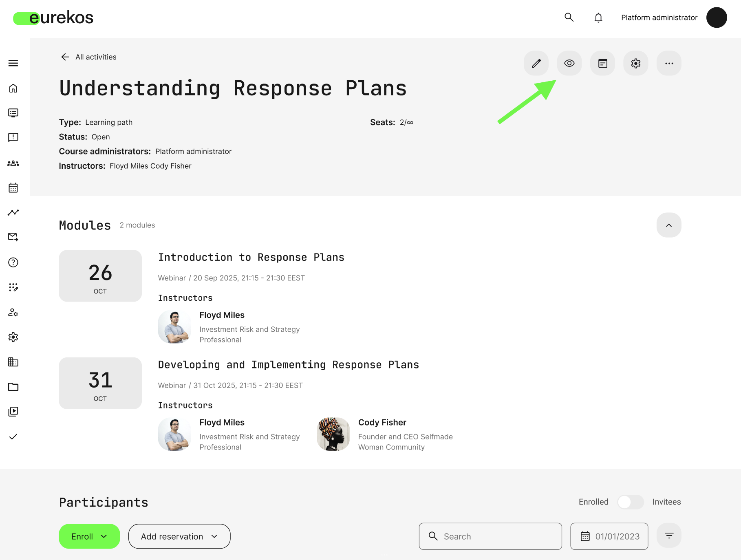This screenshot has width=741, height=560.
Task: Click the notification bell icon
Action: click(598, 18)
